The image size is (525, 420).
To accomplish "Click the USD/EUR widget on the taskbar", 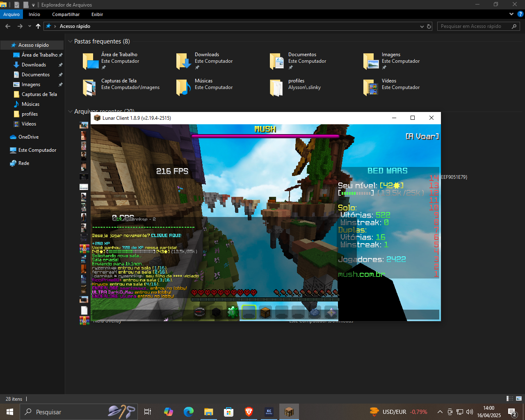I will pyautogui.click(x=399, y=412).
